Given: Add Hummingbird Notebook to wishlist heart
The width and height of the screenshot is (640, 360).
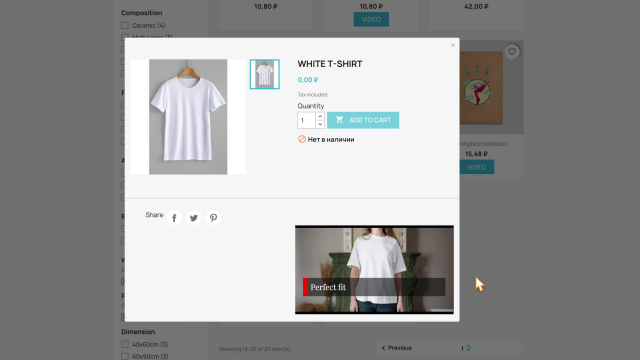Looking at the screenshot, I should point(511,52).
